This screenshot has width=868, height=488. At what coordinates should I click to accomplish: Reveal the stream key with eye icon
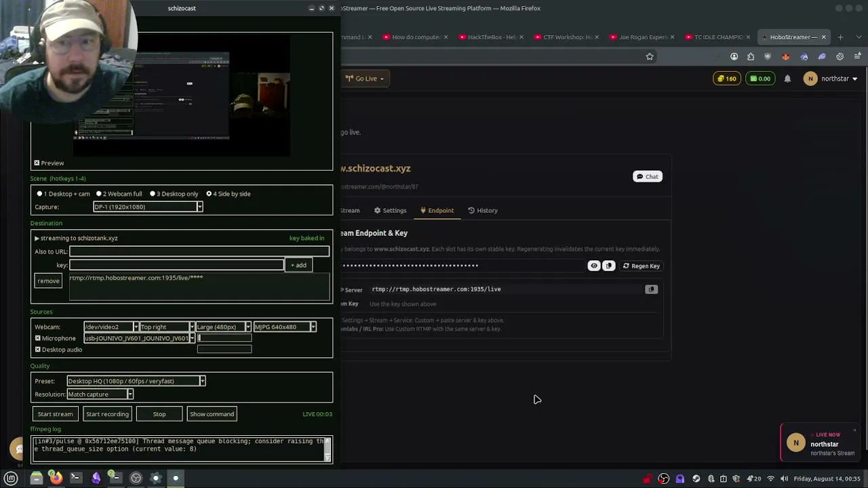594,266
